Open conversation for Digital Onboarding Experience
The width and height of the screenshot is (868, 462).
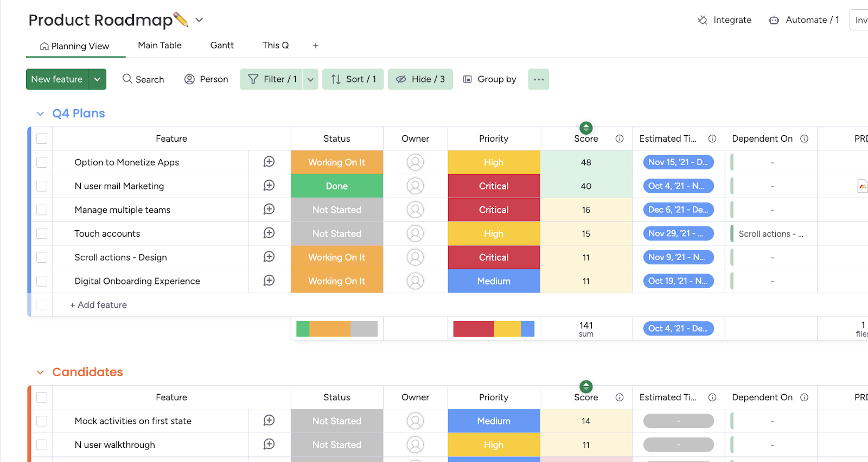pyautogui.click(x=269, y=281)
